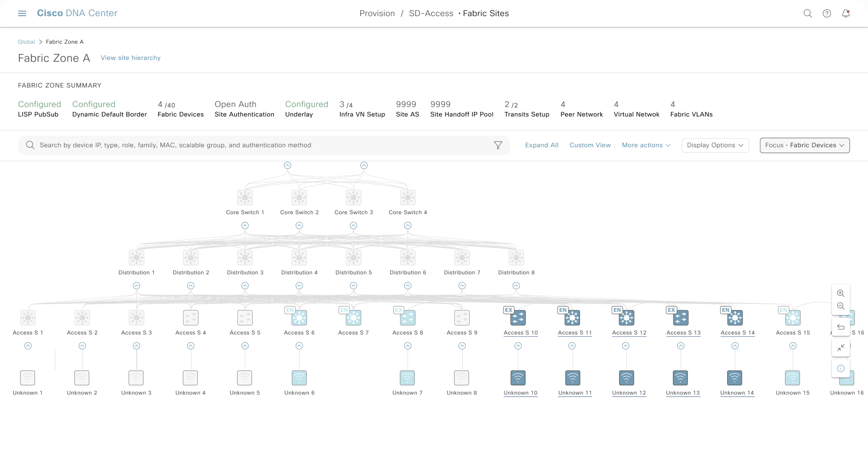Click the collapse arrows topology control
The image size is (868, 451).
click(x=841, y=348)
